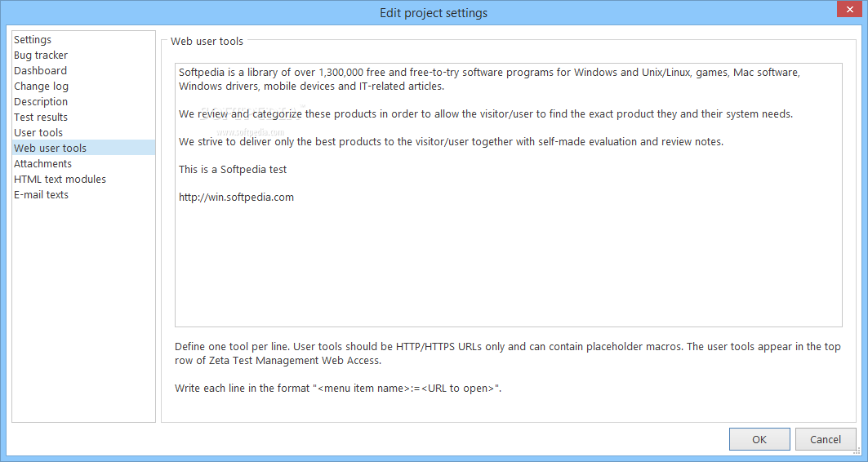868x462 pixels.
Task: Choose HTML text modules in the sidebar
Action: [x=83, y=180]
